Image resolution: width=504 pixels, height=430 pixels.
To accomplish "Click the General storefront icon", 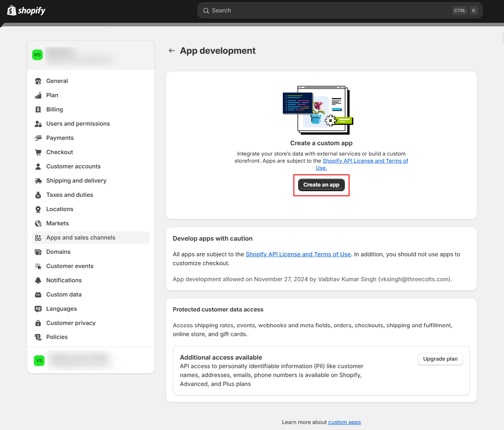I will 38,81.
